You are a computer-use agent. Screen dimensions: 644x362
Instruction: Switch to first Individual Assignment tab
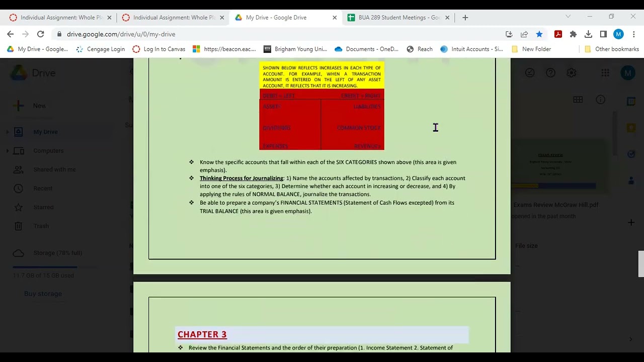(61, 17)
